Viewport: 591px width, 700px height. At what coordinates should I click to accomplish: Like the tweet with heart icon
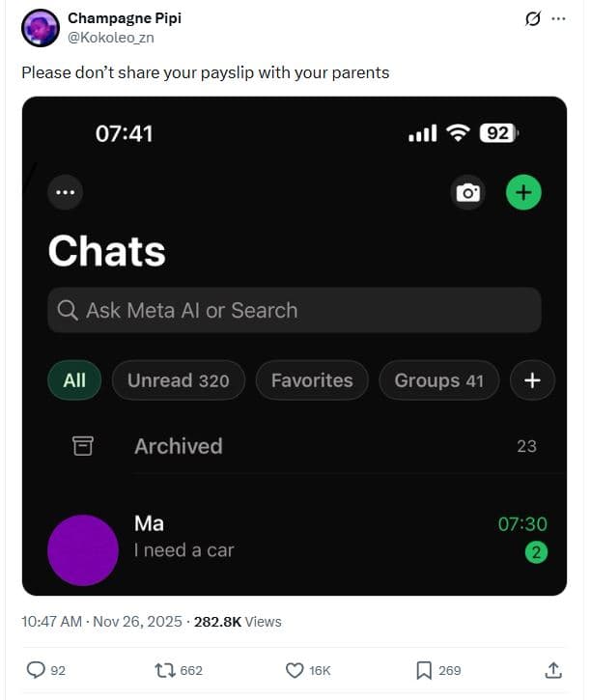pyautogui.click(x=295, y=669)
